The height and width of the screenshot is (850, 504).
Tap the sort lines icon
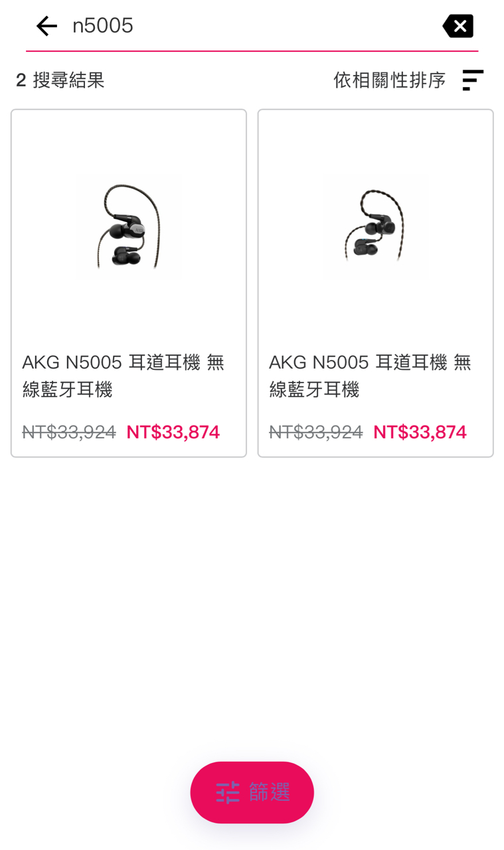(x=472, y=80)
